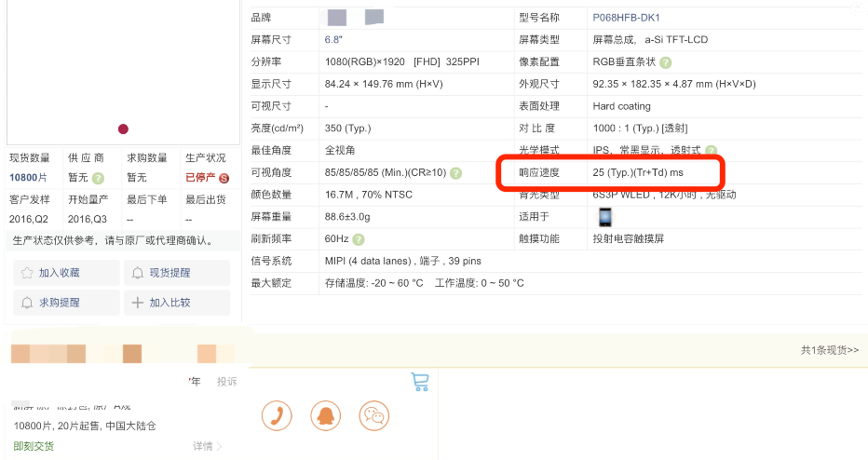Screen dimensions: 868x460
Task: Click the 加入比较 button
Action: point(177,303)
